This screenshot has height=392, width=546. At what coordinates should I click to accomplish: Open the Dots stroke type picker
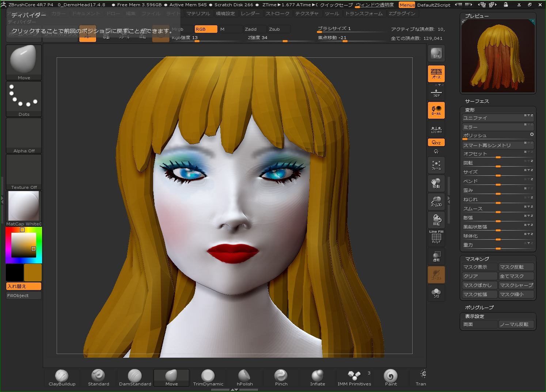point(24,99)
